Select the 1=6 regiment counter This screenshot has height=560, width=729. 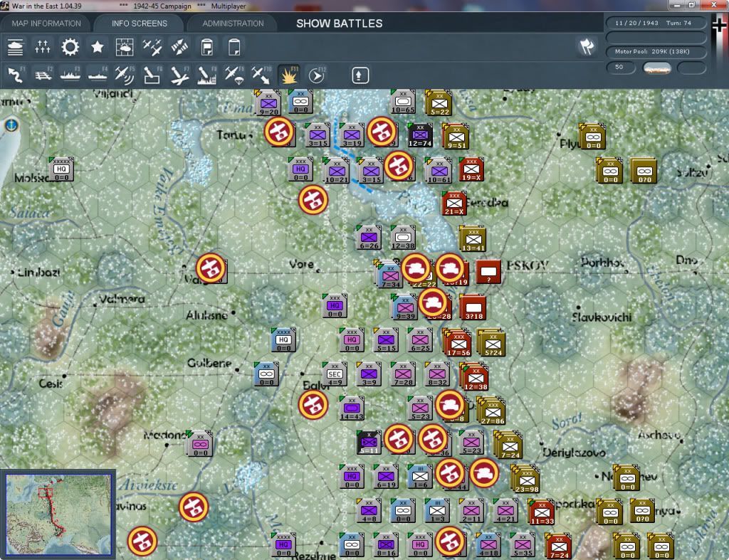pos(420,476)
